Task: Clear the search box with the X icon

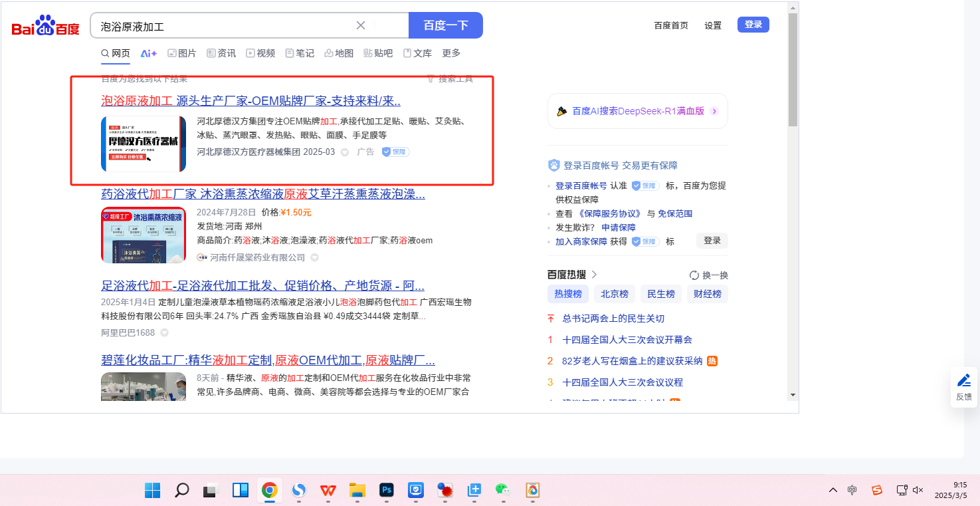Action: pyautogui.click(x=361, y=25)
